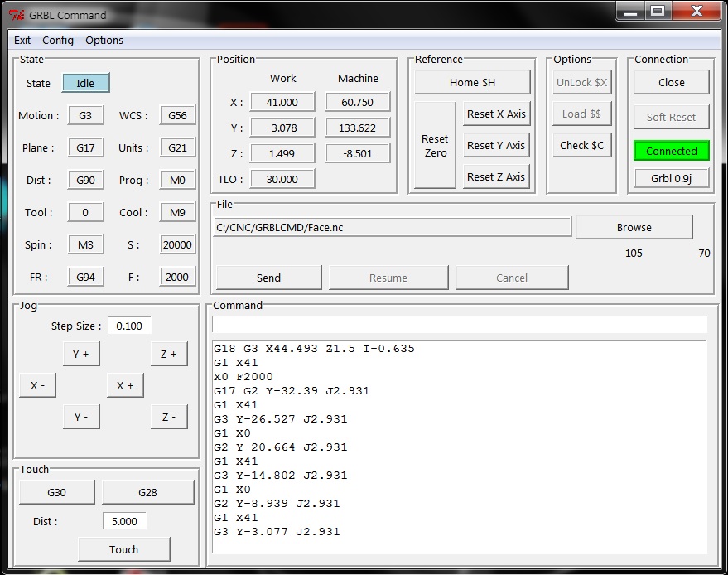
Task: Click Reset Z Axis button
Action: click(496, 177)
